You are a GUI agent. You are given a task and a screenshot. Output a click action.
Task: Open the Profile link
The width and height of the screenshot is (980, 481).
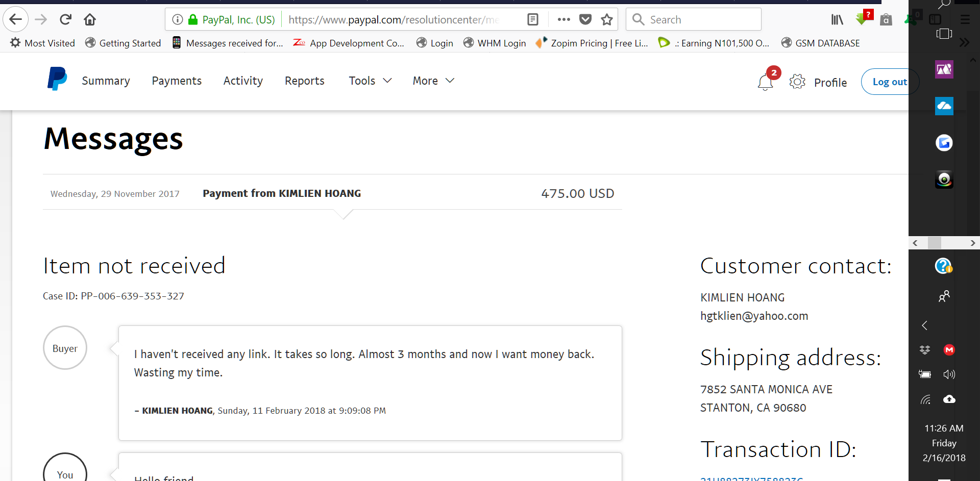tap(830, 82)
